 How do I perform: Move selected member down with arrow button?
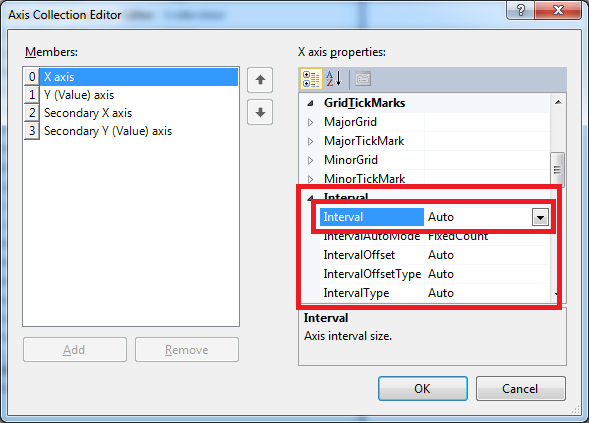pos(260,112)
